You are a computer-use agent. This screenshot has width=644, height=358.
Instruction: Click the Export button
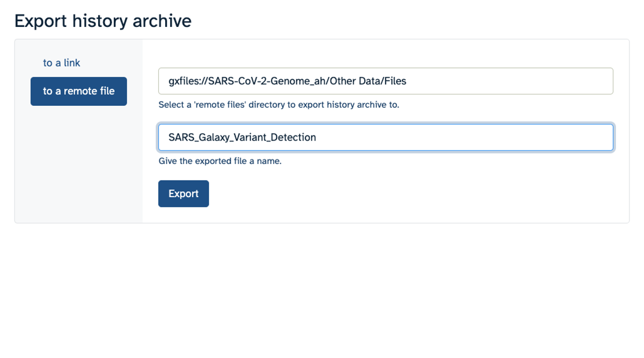coord(183,194)
